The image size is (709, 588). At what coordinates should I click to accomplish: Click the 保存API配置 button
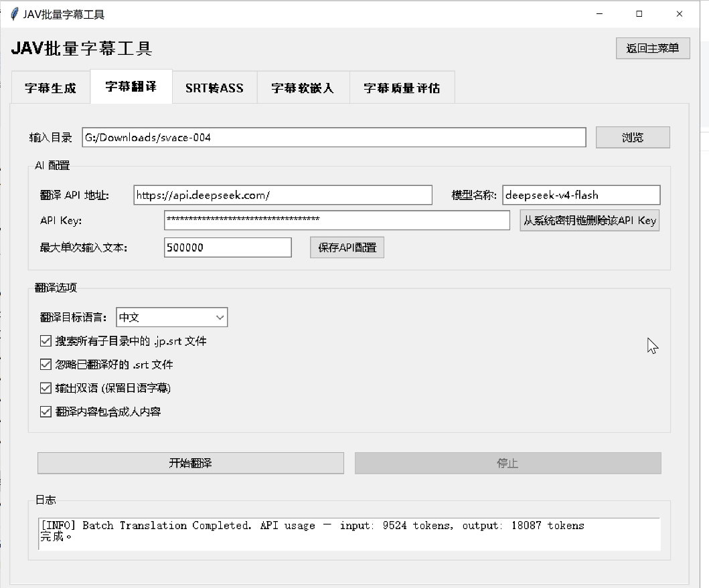click(347, 248)
